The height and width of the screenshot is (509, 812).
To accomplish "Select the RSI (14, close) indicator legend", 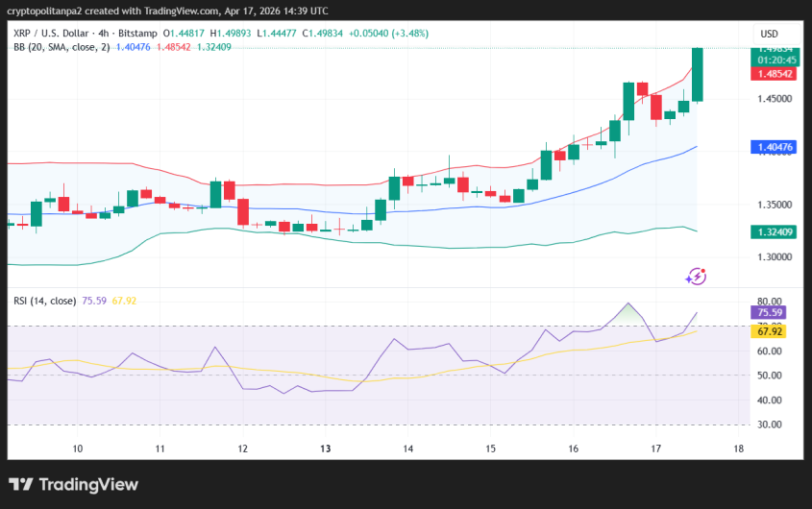I will click(x=44, y=301).
